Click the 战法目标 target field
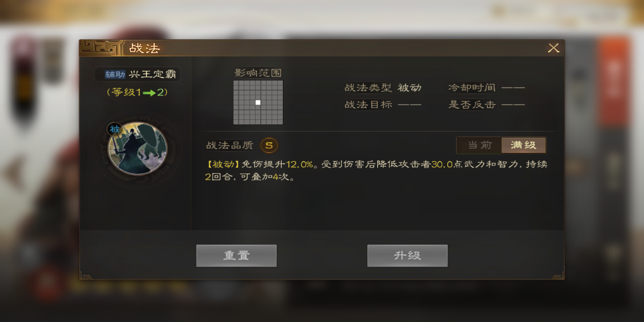Screen dimensions: 644x322 [383, 105]
